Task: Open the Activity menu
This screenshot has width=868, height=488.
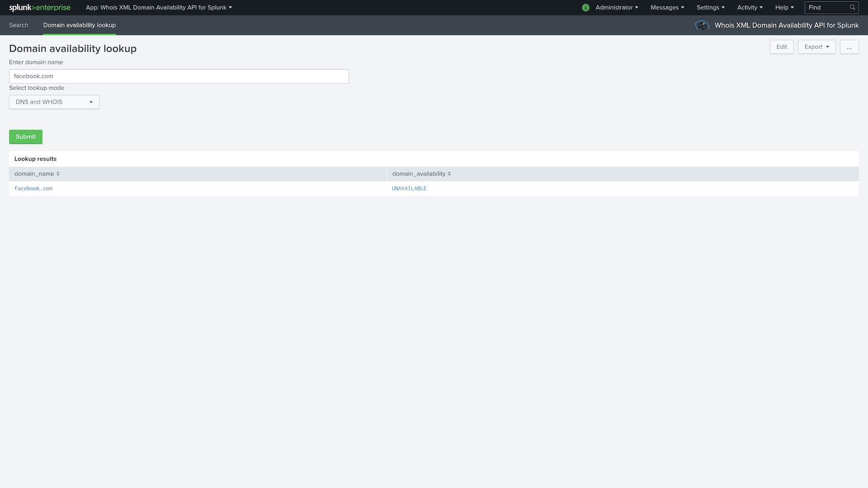Action: click(750, 8)
